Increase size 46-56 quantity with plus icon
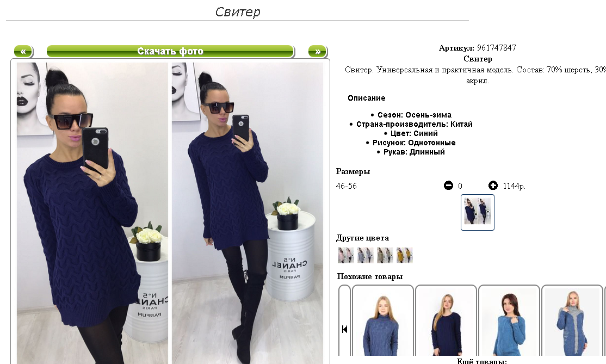Screen dimensions: 606x364 (493, 186)
